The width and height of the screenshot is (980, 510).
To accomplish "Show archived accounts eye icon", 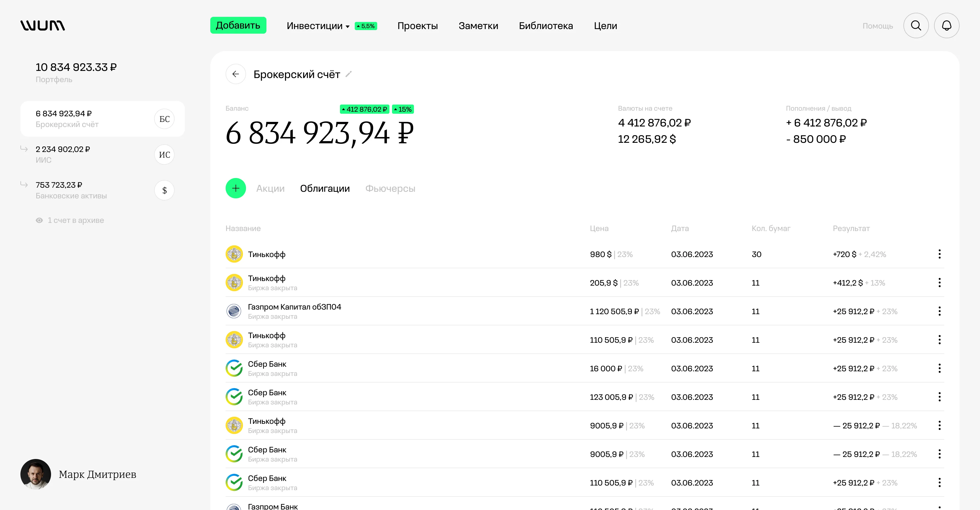I will (x=39, y=220).
